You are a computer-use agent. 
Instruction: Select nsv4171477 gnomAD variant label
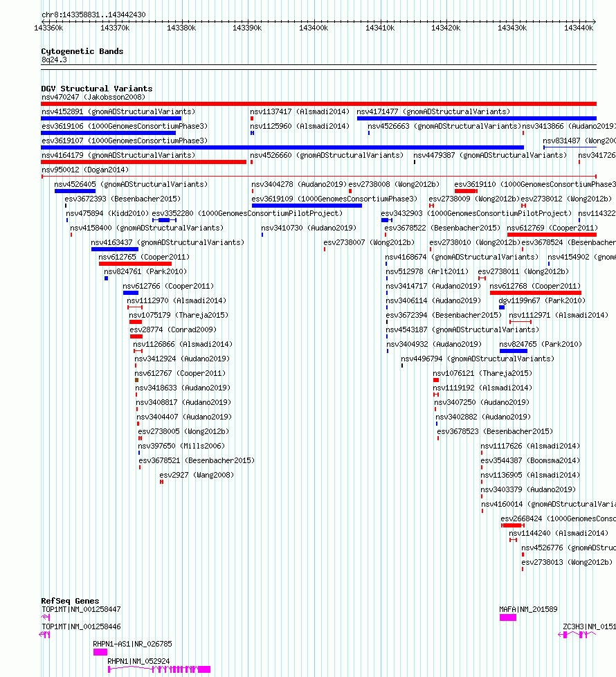(x=433, y=112)
